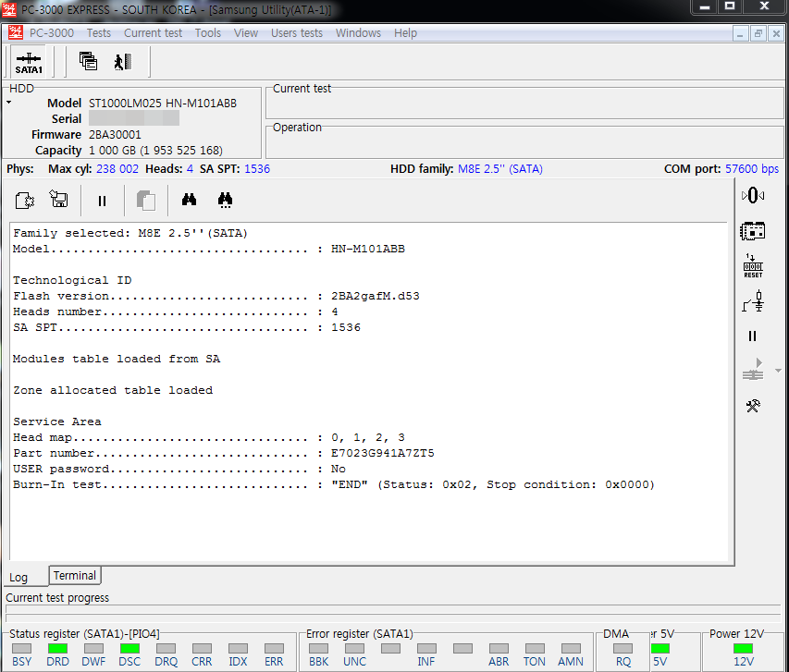Click the AMN error indicator

click(571, 648)
